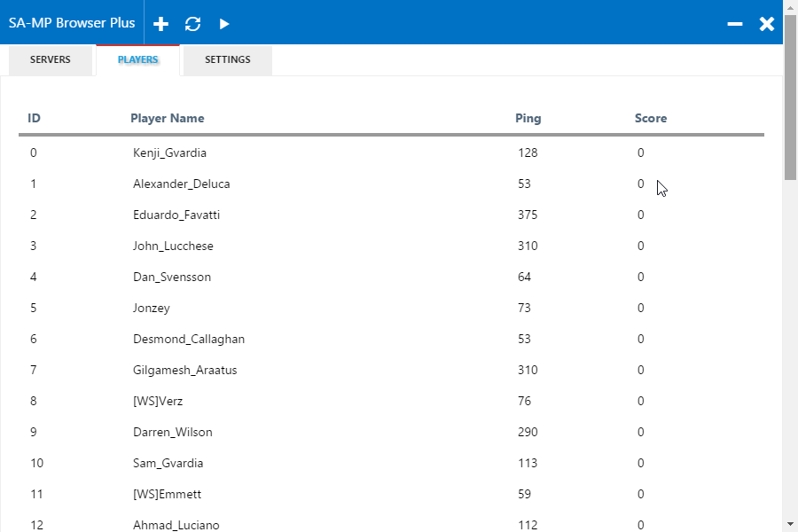
Task: Minimize the SA-MP Browser Plus window
Action: pyautogui.click(x=734, y=24)
